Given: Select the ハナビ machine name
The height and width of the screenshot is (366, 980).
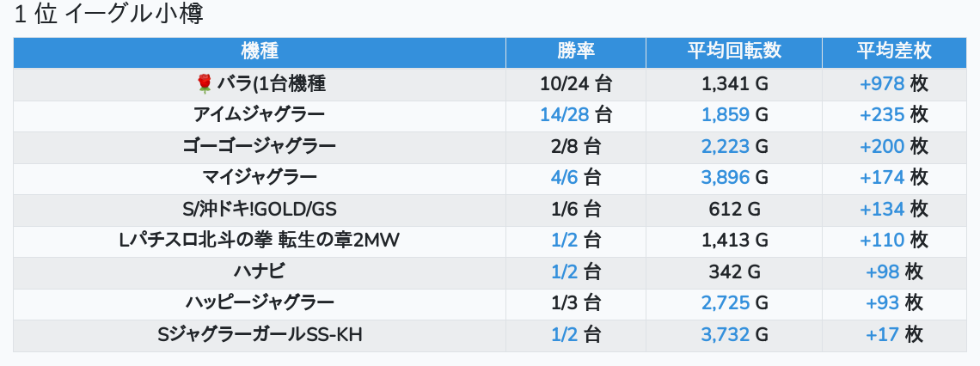Looking at the screenshot, I should [x=260, y=271].
